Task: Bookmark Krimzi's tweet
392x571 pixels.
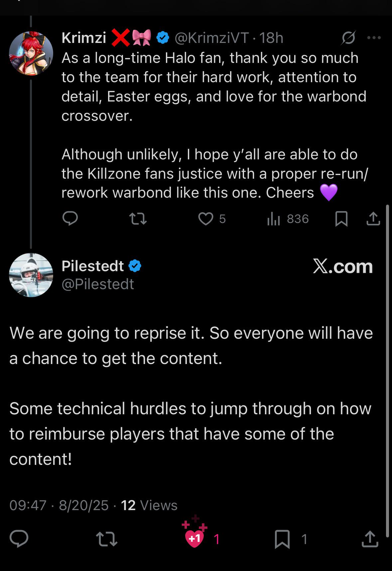Action: 341,219
